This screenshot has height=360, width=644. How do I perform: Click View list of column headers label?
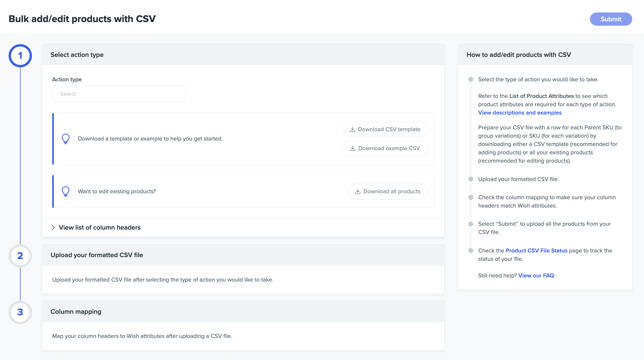[x=100, y=228]
